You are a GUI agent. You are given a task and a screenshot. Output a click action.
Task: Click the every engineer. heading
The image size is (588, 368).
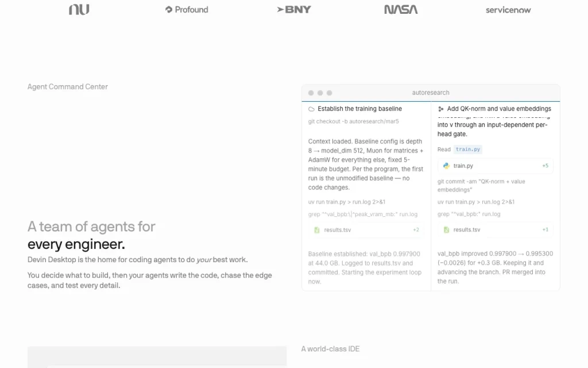point(76,244)
